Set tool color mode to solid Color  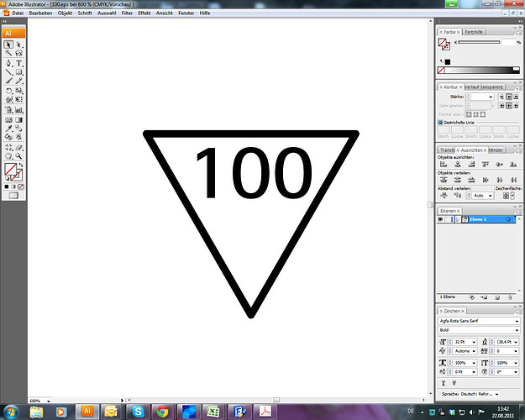pyautogui.click(x=7, y=186)
